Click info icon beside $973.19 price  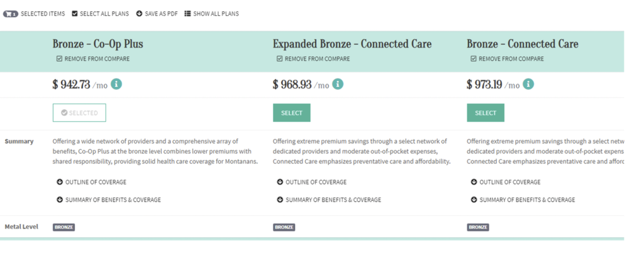(x=528, y=84)
